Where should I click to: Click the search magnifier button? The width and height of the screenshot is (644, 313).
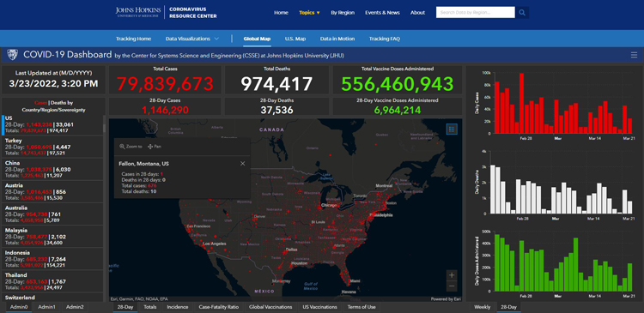[x=522, y=13]
